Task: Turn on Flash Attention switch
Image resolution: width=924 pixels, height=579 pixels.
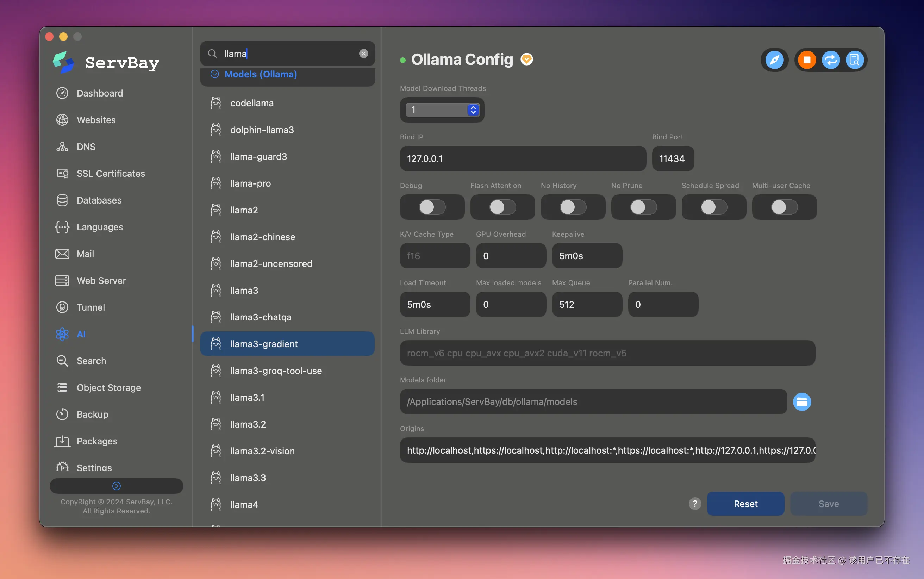Action: point(502,207)
